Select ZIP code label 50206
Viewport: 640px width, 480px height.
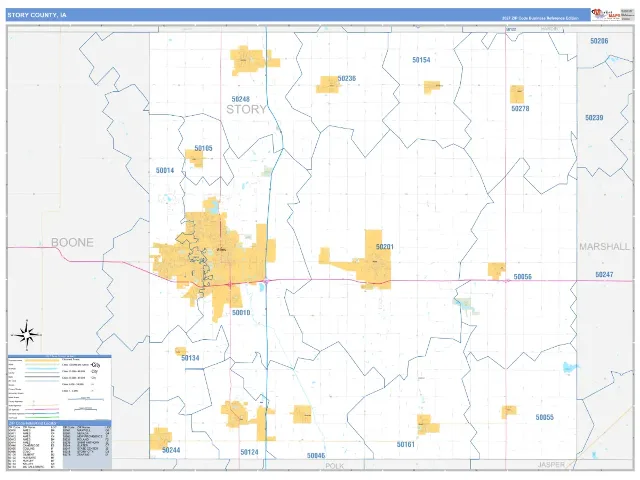tap(599, 41)
